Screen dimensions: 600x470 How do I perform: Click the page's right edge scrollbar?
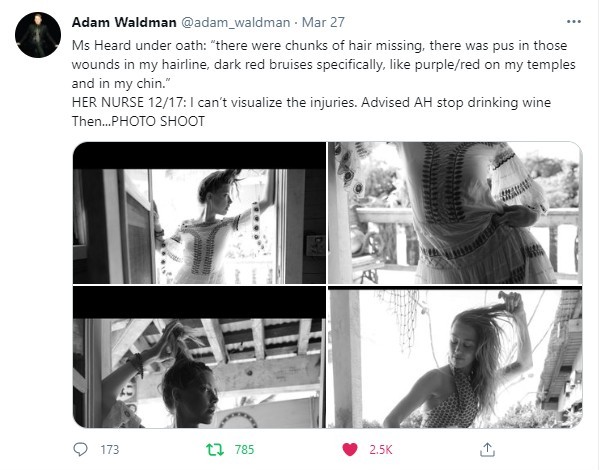pyautogui.click(x=597, y=235)
